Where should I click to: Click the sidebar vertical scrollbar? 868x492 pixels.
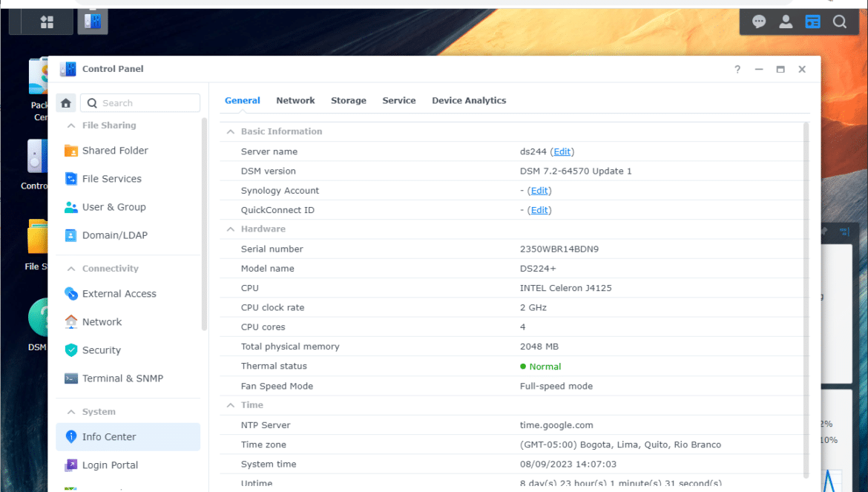(x=204, y=224)
